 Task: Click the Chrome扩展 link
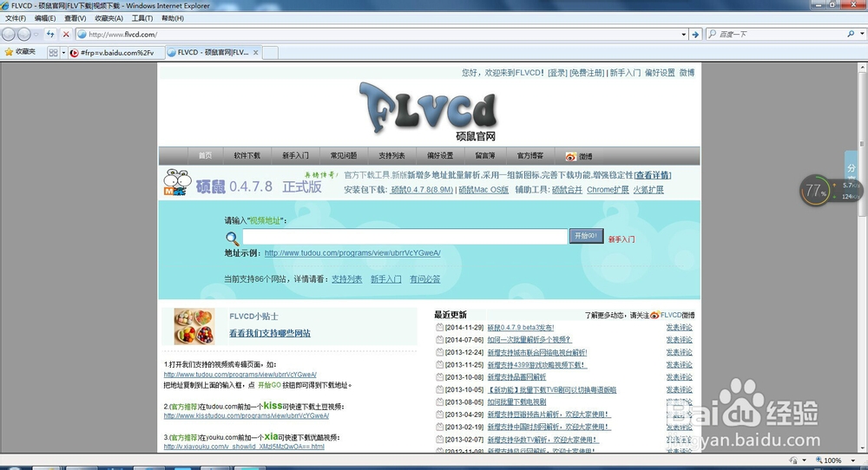pos(608,190)
